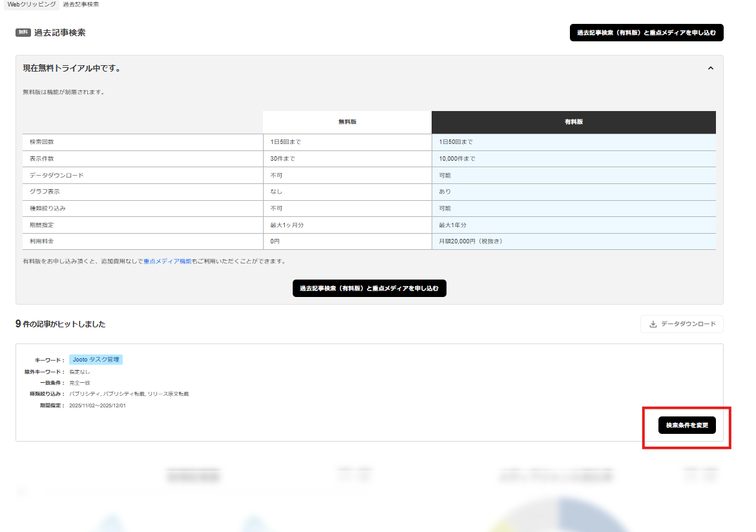
Task: Collapse the free trial panel chevron
Action: pyautogui.click(x=711, y=68)
